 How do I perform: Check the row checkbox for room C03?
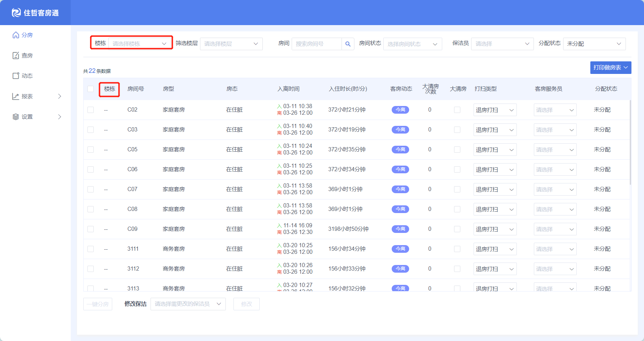pos(91,130)
